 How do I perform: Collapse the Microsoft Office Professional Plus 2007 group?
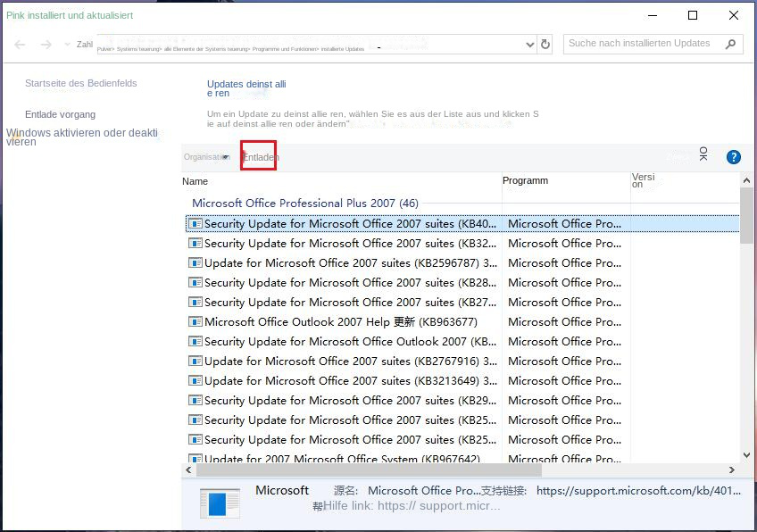[305, 204]
